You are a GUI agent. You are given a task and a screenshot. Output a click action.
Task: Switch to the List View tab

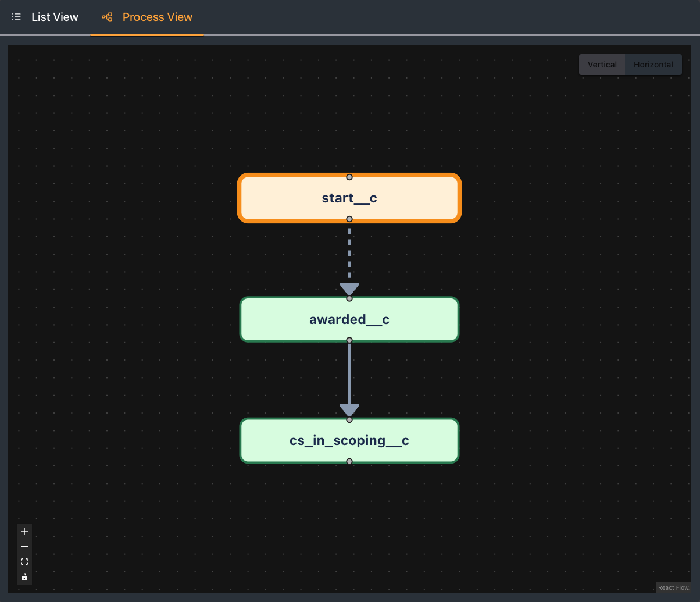(45, 17)
